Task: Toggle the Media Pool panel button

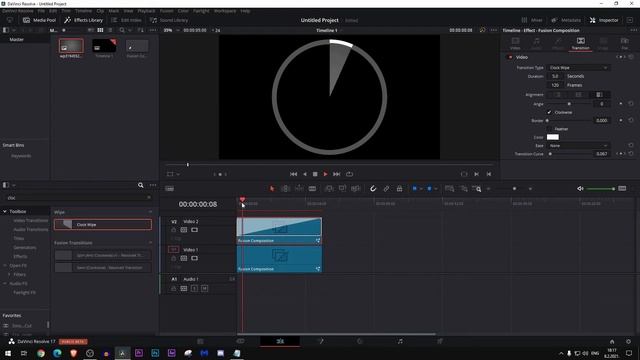Action: click(x=39, y=20)
